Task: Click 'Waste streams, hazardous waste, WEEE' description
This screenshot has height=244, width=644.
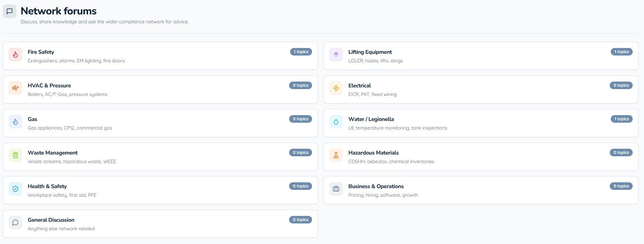Action: pos(72,161)
